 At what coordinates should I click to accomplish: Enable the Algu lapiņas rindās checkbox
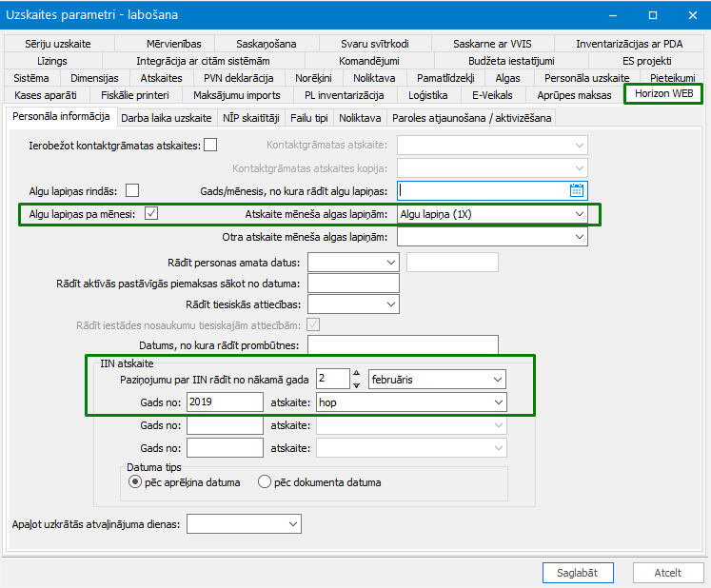pyautogui.click(x=132, y=190)
